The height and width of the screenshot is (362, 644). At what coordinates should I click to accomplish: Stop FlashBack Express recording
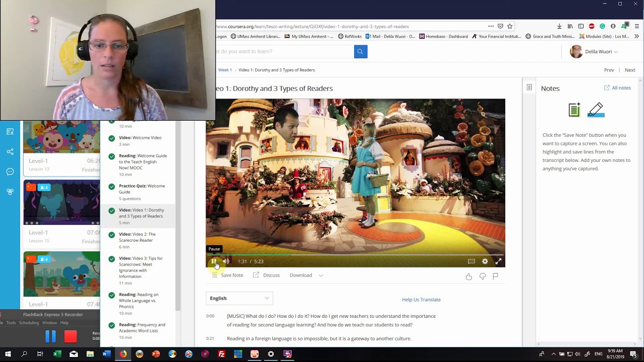click(70, 336)
